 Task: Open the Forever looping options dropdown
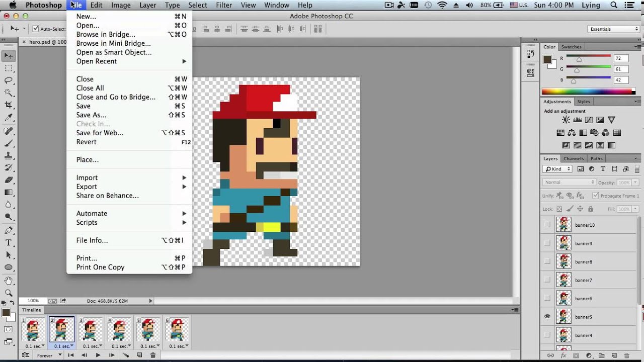point(48,355)
